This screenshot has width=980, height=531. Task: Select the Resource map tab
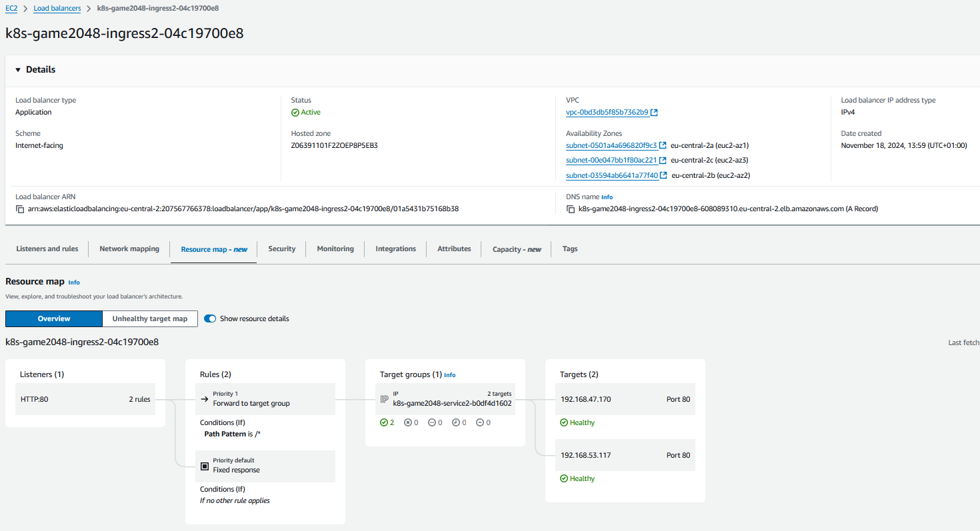pos(214,249)
